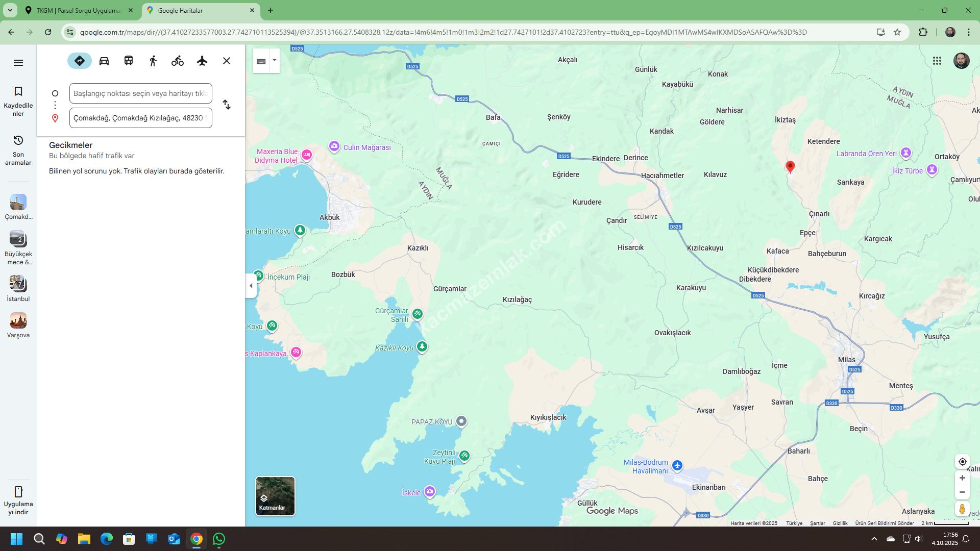The height and width of the screenshot is (551, 980).
Task: Show hidden icons in system tray
Action: point(874,539)
